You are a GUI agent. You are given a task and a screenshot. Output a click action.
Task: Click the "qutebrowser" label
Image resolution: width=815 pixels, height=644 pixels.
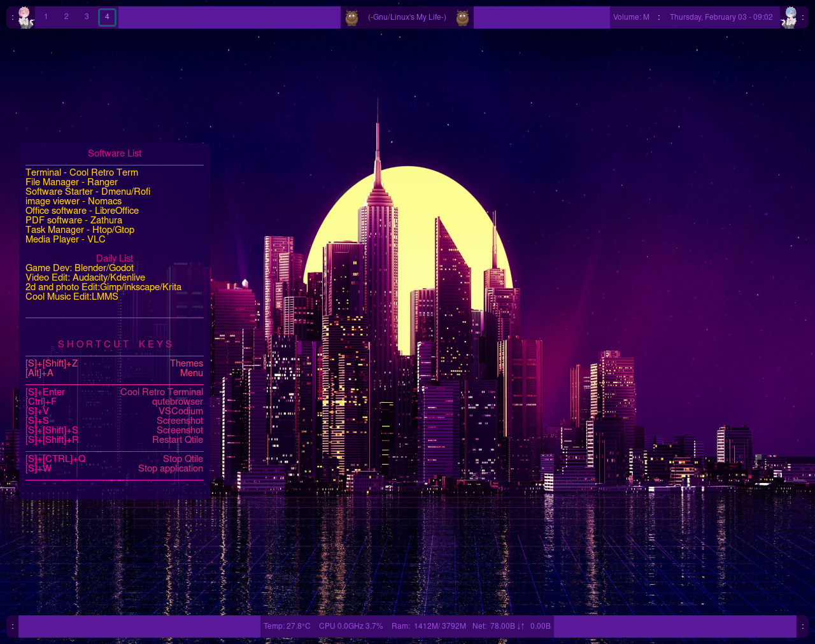click(178, 402)
